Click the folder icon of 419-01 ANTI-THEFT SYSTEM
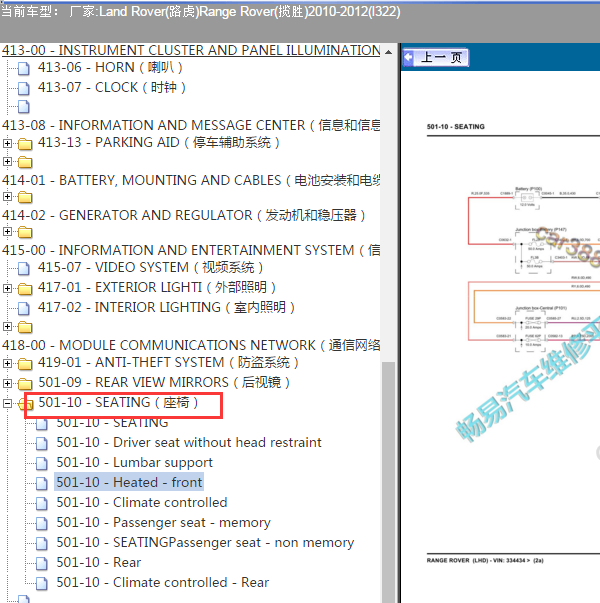This screenshot has height=603, width=600. pyautogui.click(x=25, y=363)
